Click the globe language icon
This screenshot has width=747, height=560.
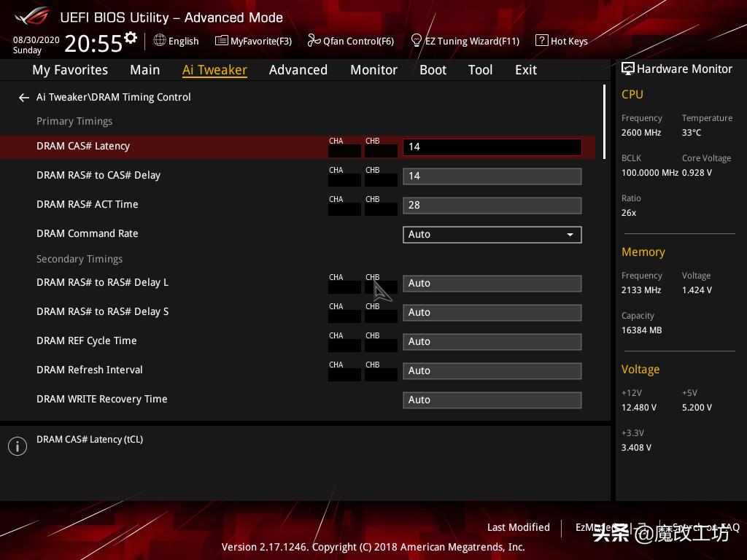point(160,41)
